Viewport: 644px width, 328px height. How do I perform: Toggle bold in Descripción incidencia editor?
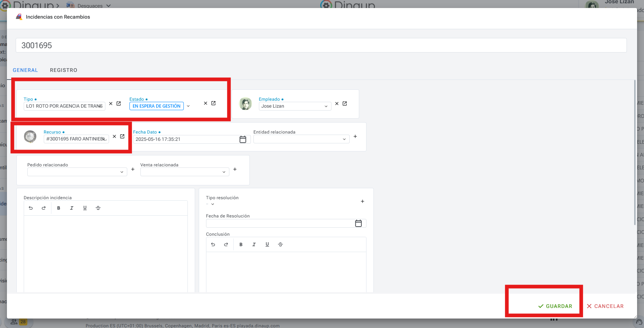pyautogui.click(x=58, y=208)
